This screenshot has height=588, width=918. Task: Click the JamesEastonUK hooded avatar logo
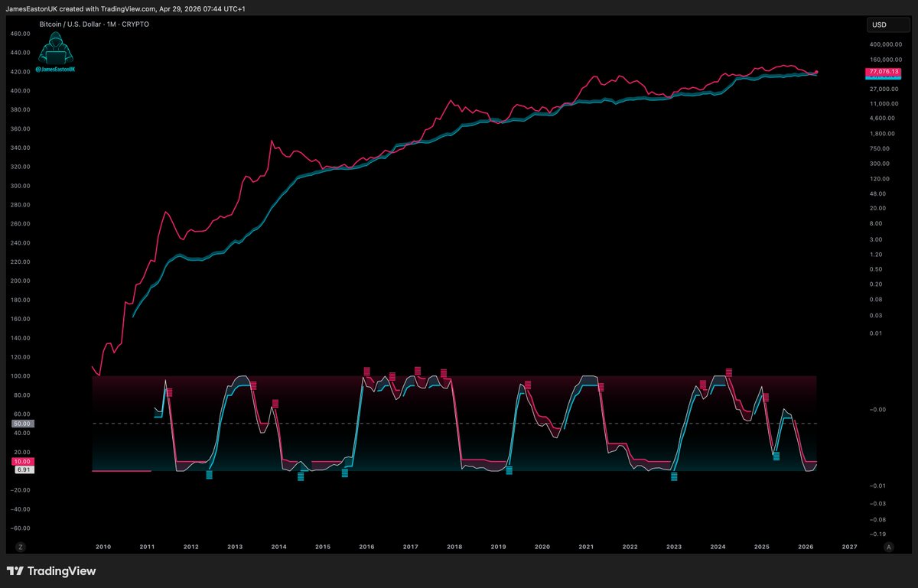55,53
